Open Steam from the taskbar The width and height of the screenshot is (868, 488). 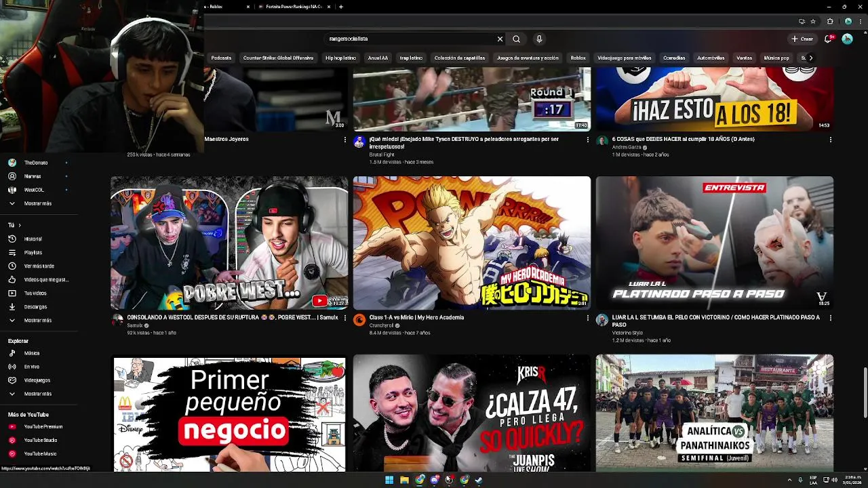click(x=479, y=480)
